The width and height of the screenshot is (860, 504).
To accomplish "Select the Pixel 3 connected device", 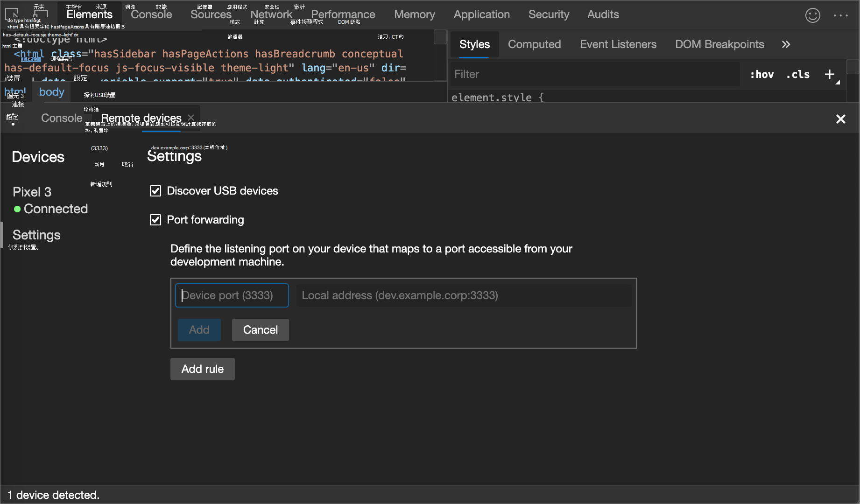I will point(50,200).
